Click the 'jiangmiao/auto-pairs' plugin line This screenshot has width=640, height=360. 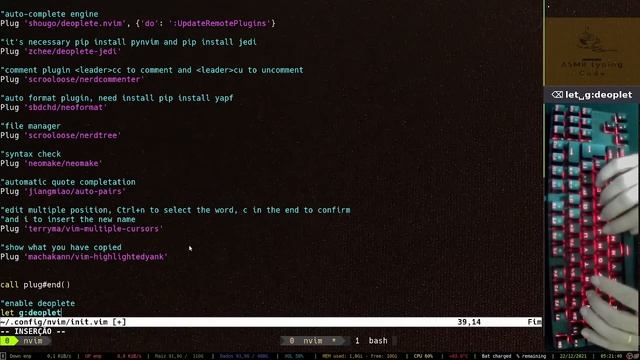[x=63, y=191]
